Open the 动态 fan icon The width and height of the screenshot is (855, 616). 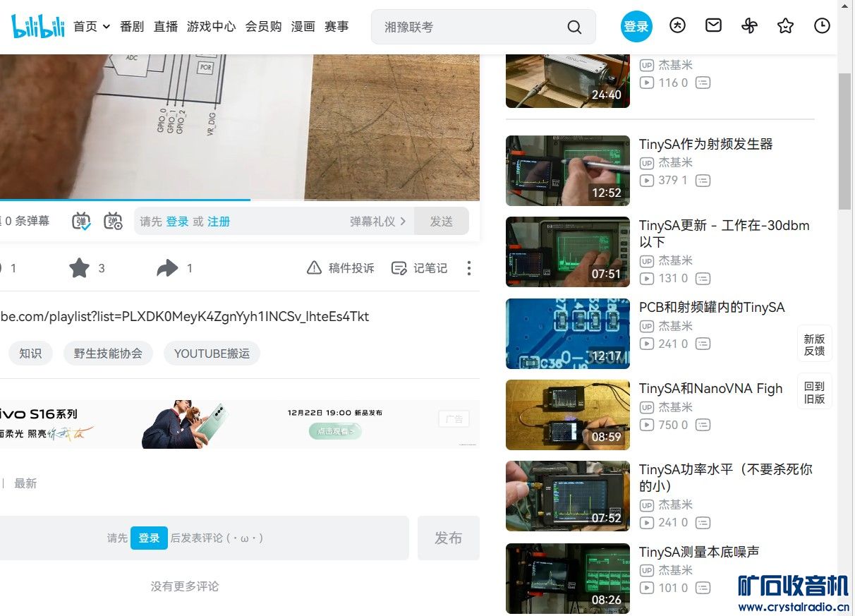point(750,26)
